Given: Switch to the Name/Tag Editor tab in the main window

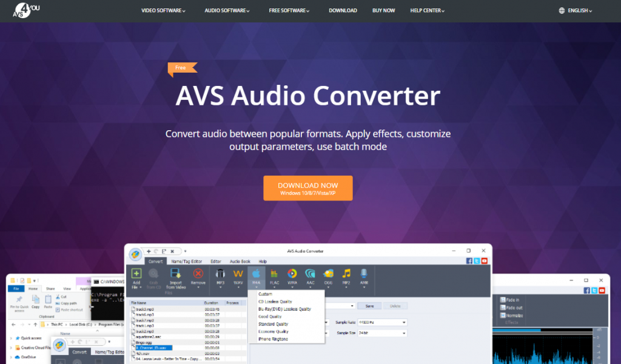Looking at the screenshot, I should (x=187, y=262).
